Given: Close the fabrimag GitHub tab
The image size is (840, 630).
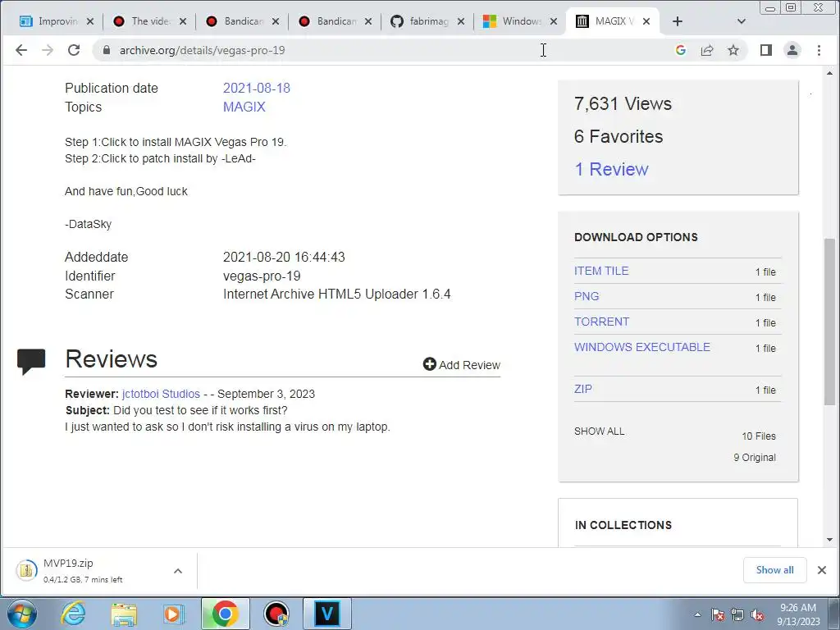Looking at the screenshot, I should click(461, 21).
